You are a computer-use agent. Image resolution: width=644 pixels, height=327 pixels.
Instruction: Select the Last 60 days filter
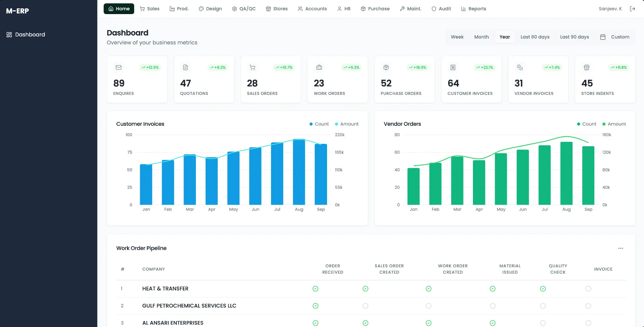(x=535, y=37)
